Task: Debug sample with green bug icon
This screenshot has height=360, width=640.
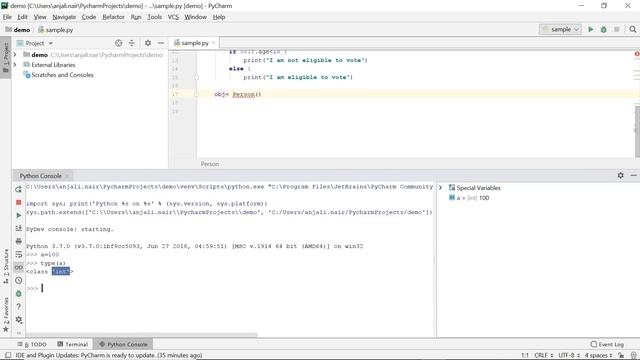Action: click(x=604, y=29)
